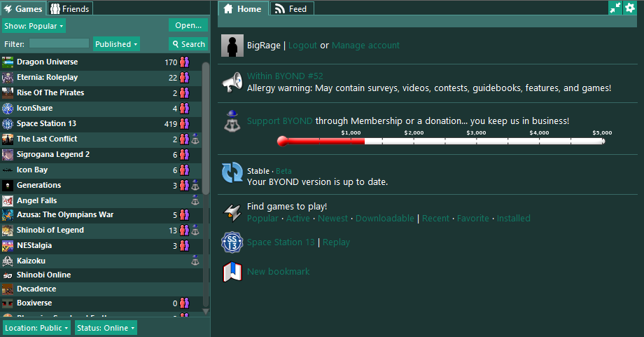Screen dimensions: 644x337
Task: Click the Decadence game icon
Action: tap(8, 289)
